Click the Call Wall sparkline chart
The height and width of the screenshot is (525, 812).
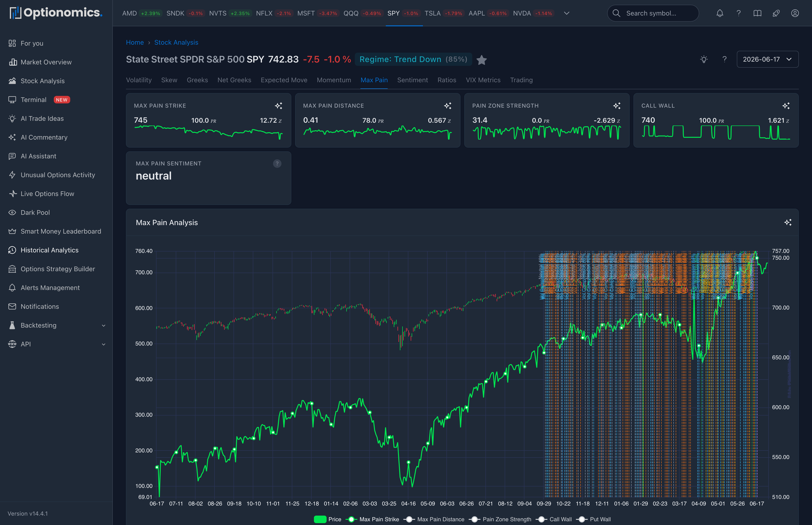pyautogui.click(x=716, y=132)
